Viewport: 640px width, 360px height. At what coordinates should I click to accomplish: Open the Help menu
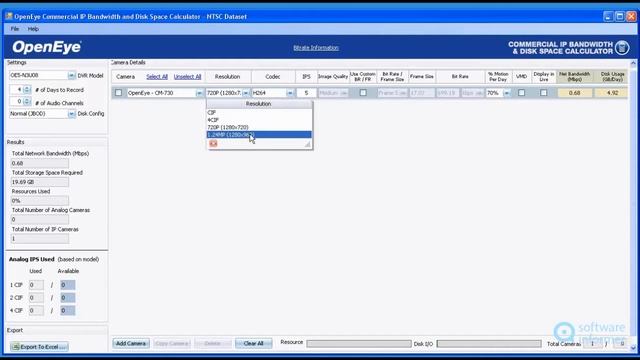pos(33,29)
